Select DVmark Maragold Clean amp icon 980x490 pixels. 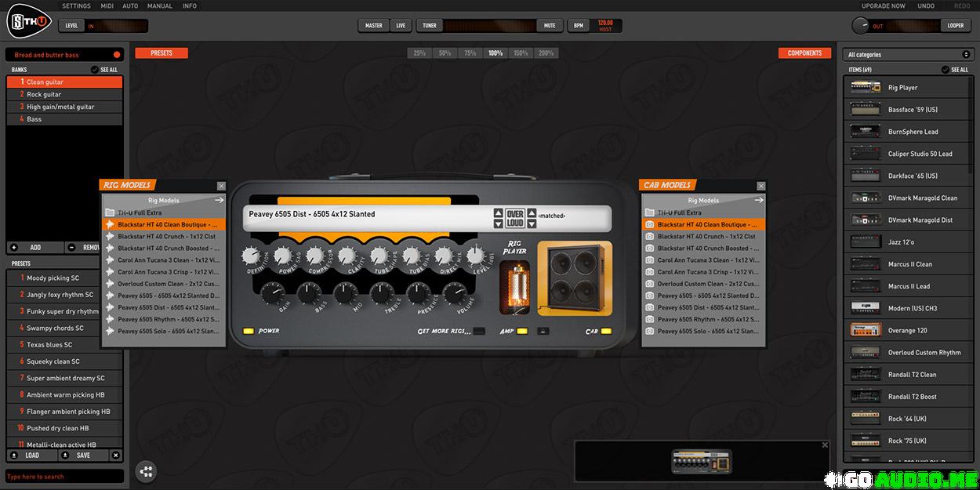866,198
